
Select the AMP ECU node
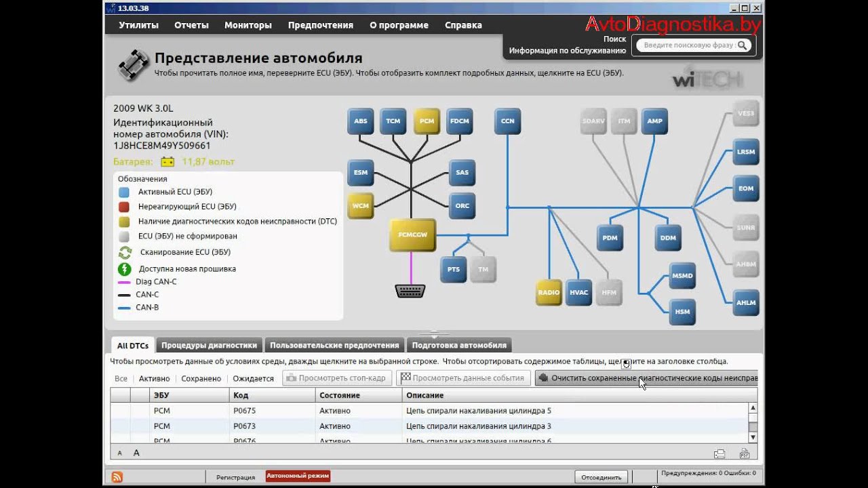point(654,121)
